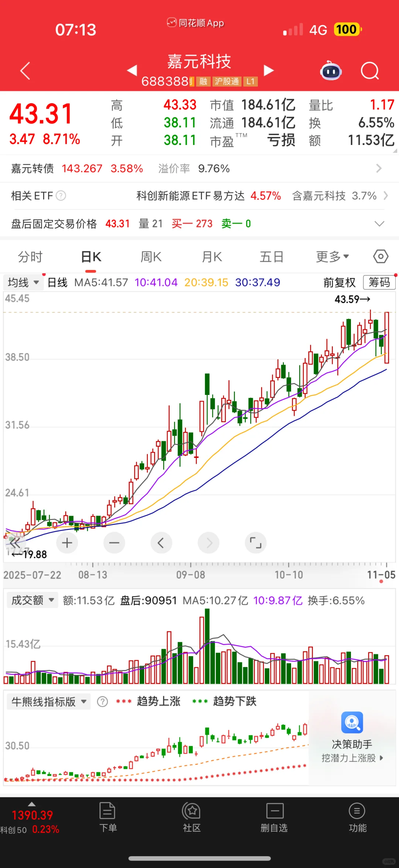Tap the 同花顺App return label
Screen dimensions: 399x868
coord(195,23)
